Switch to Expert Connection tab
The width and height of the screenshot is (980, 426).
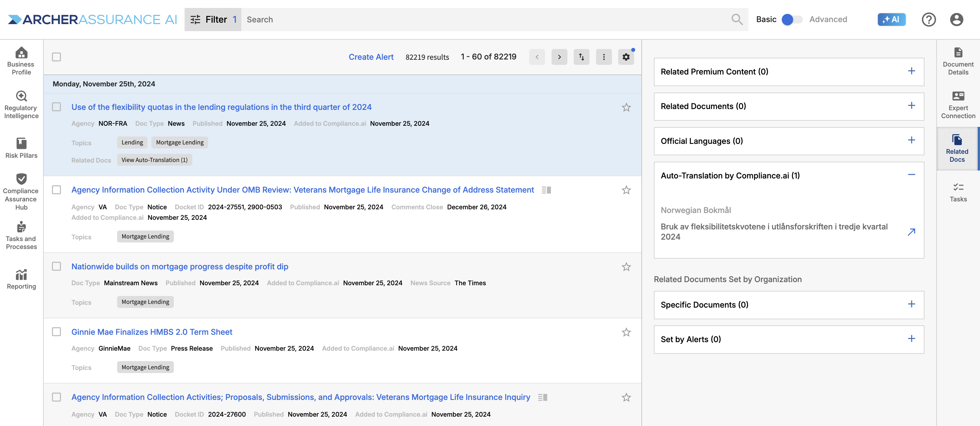(x=958, y=105)
